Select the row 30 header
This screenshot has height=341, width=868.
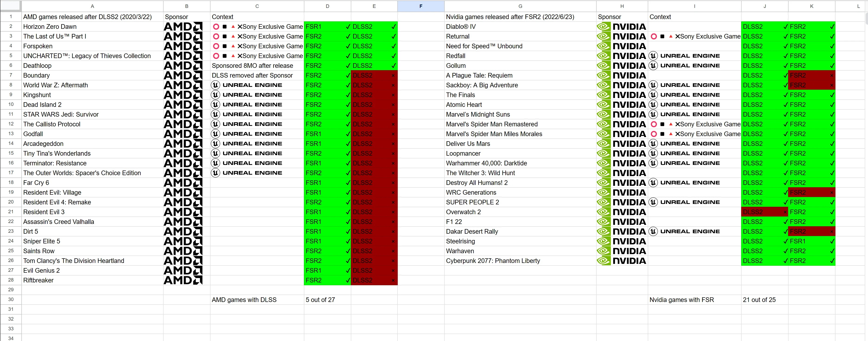click(11, 300)
